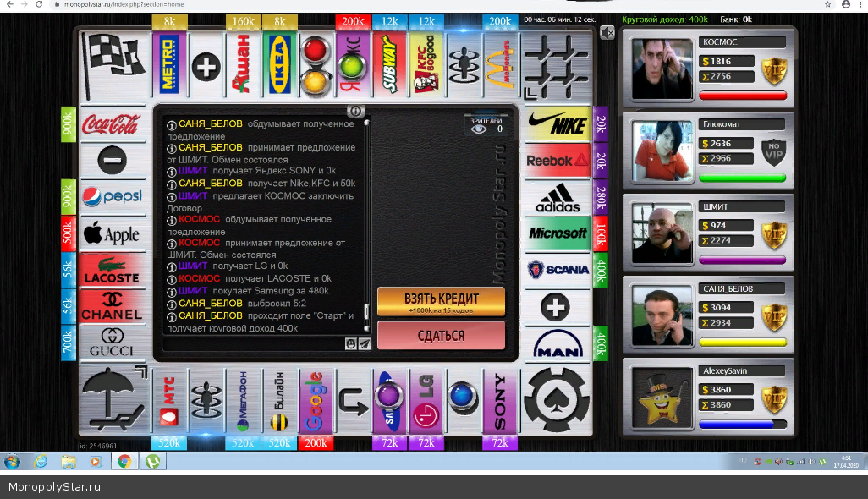The height and width of the screenshot is (499, 868).
Task: Send chat message with paper plane icon
Action: click(x=365, y=344)
